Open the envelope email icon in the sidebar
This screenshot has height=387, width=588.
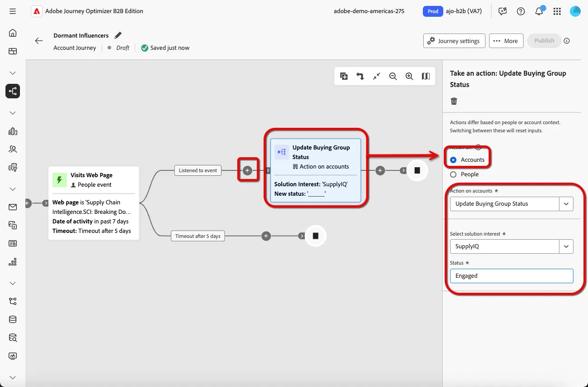tap(13, 207)
